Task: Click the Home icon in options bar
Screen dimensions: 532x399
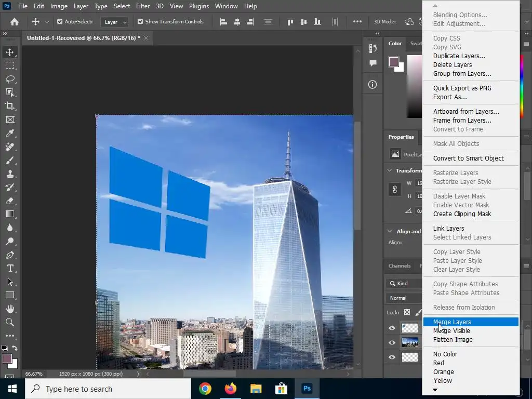Action: [x=15, y=22]
